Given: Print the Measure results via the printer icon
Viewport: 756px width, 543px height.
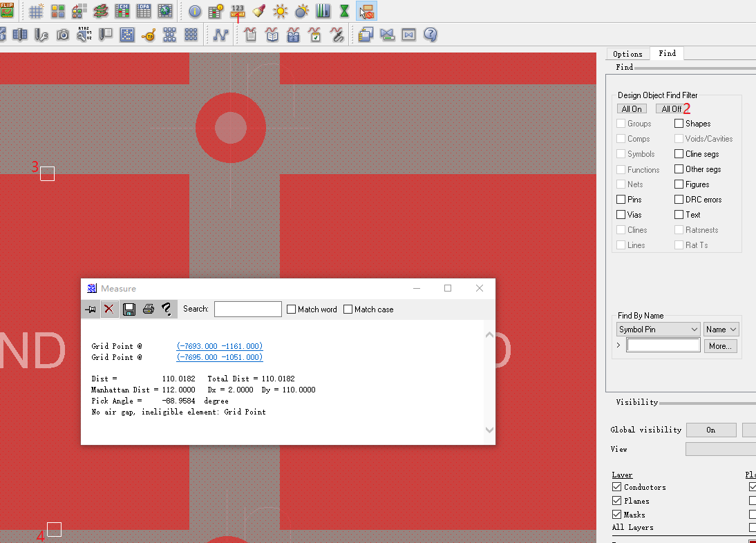Looking at the screenshot, I should (x=147, y=309).
